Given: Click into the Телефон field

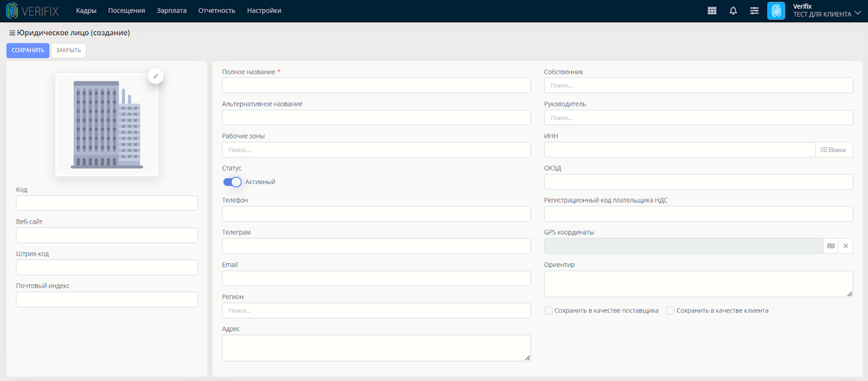Looking at the screenshot, I should click(x=376, y=214).
